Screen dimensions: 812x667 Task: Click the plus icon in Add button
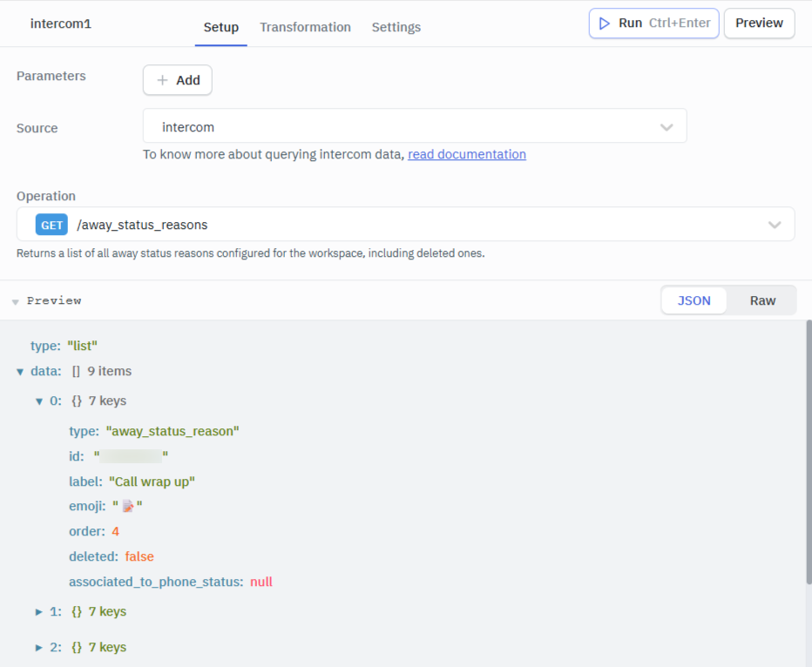coord(163,80)
